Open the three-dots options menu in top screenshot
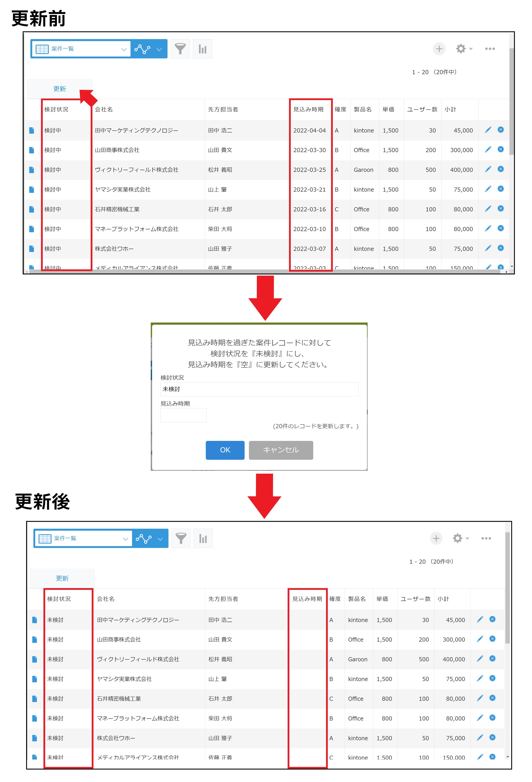 [x=490, y=49]
